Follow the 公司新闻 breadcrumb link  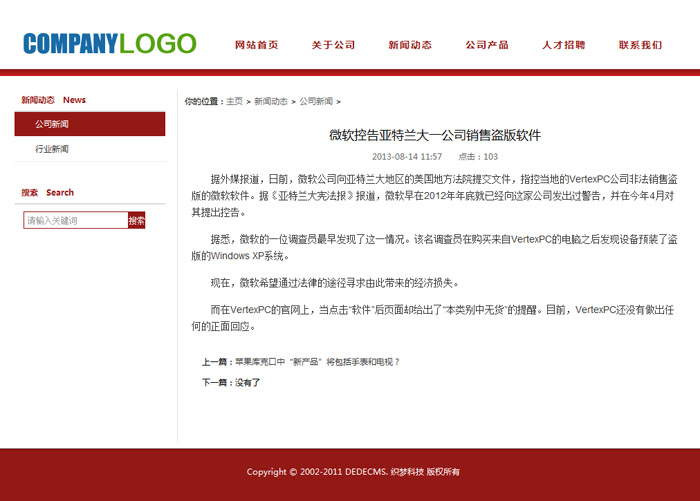pyautogui.click(x=316, y=101)
